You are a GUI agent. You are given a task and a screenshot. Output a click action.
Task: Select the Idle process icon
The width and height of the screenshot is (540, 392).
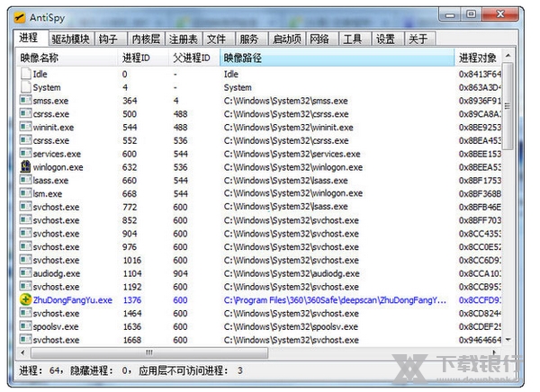click(x=26, y=74)
